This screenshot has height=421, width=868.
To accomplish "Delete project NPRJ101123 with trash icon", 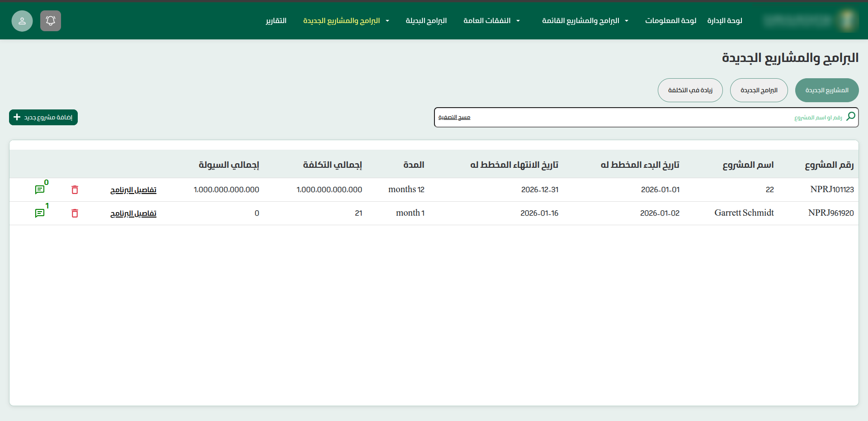I will (75, 190).
